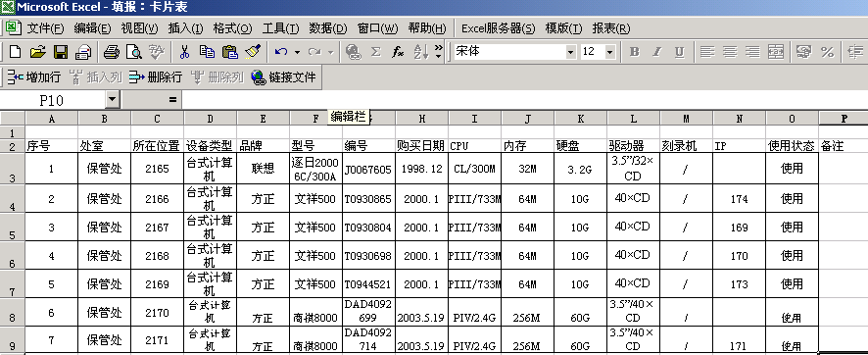
Task: Open the 编辑(E) menu
Action: point(92,28)
